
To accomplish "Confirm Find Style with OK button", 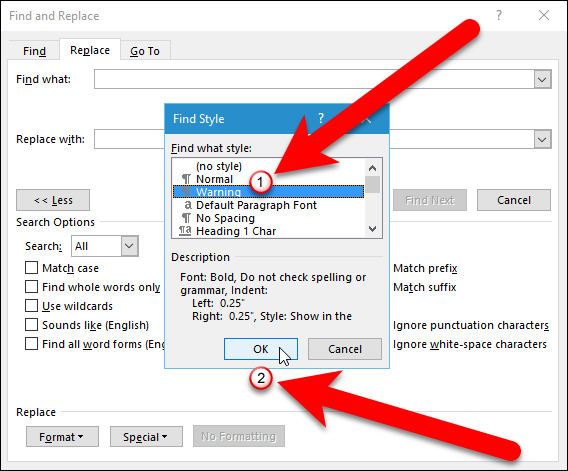I will [261, 349].
